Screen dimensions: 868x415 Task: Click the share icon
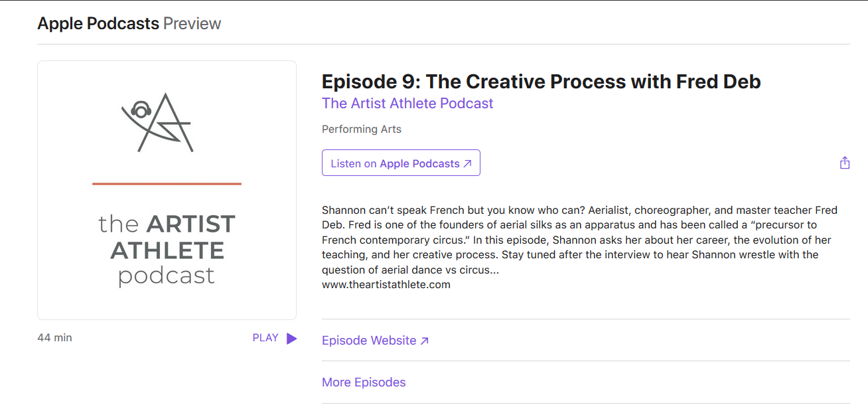pyautogui.click(x=845, y=163)
